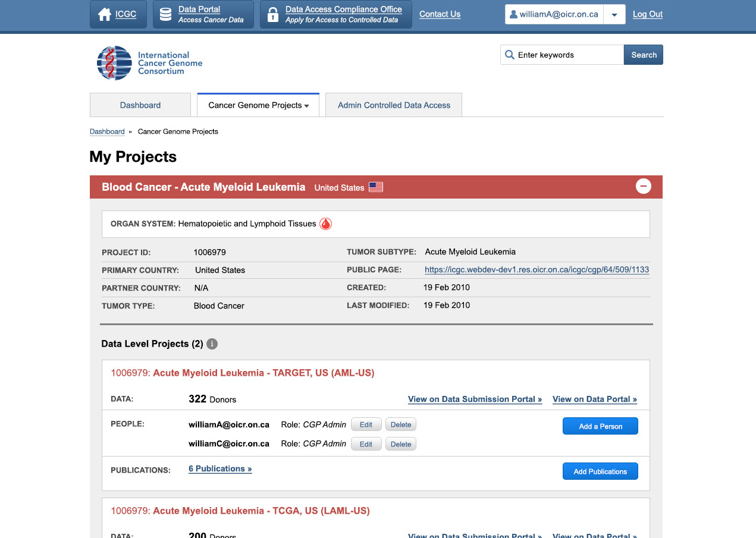This screenshot has height=538, width=756.
Task: Click the padlock Data Access Compliance icon
Action: (x=273, y=14)
